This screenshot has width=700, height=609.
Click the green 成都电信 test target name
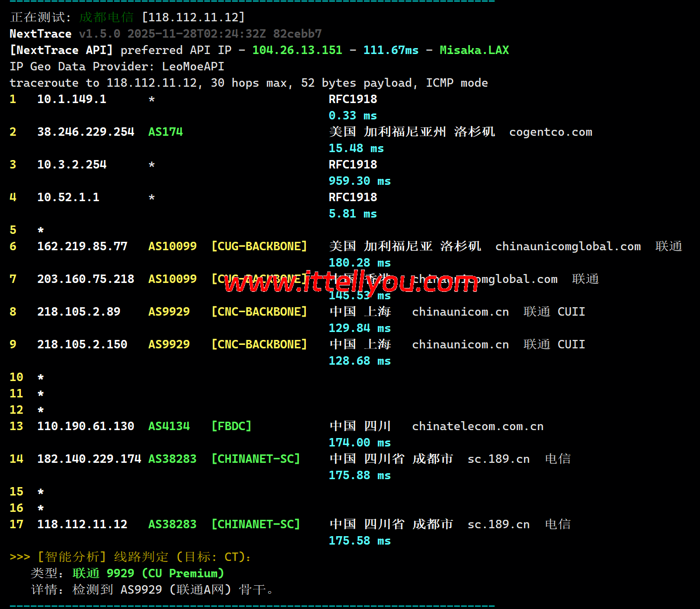(x=106, y=17)
